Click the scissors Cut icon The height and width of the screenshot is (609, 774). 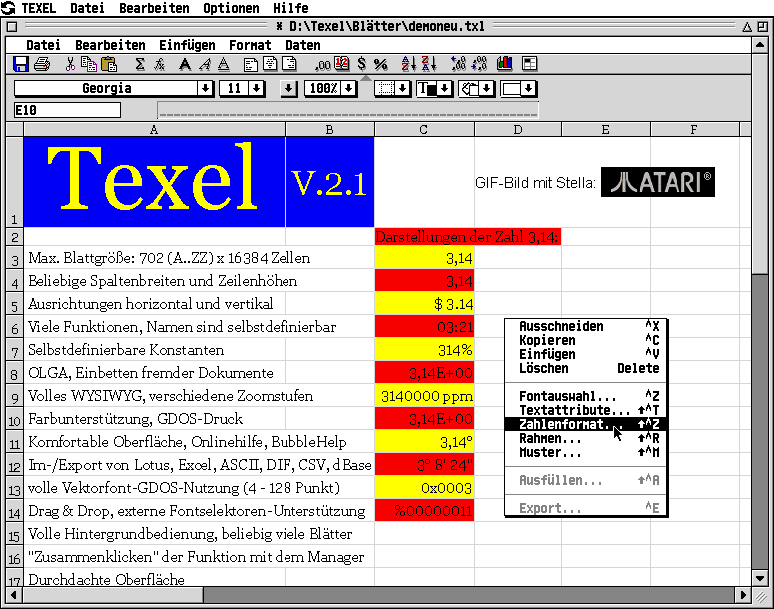point(71,64)
